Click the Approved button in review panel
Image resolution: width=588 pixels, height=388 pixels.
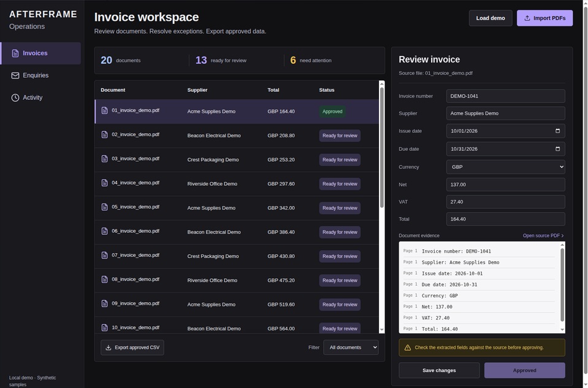coord(525,370)
